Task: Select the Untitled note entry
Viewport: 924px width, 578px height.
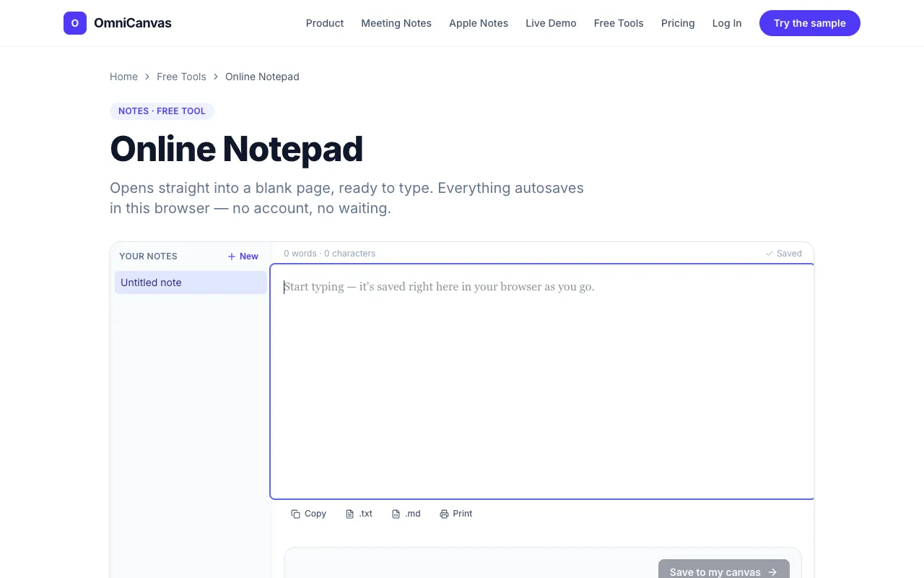Action: tap(191, 282)
